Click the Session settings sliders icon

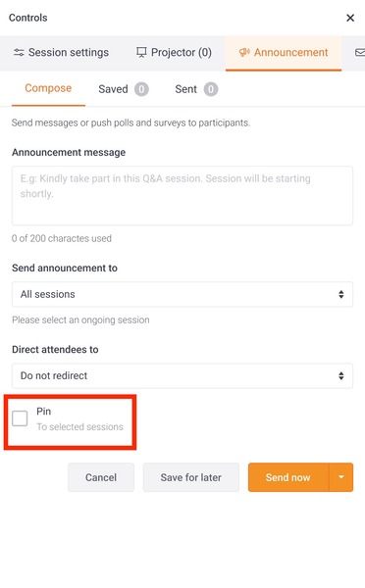(x=19, y=52)
